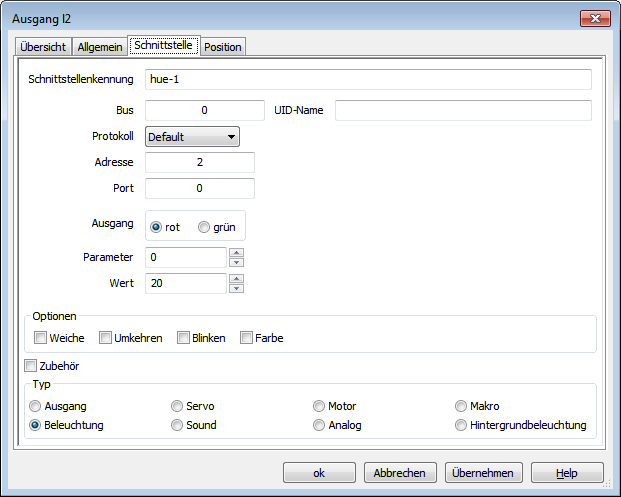Image resolution: width=621 pixels, height=497 pixels.
Task: Decrease the Parameter spinner value
Action: [x=237, y=262]
